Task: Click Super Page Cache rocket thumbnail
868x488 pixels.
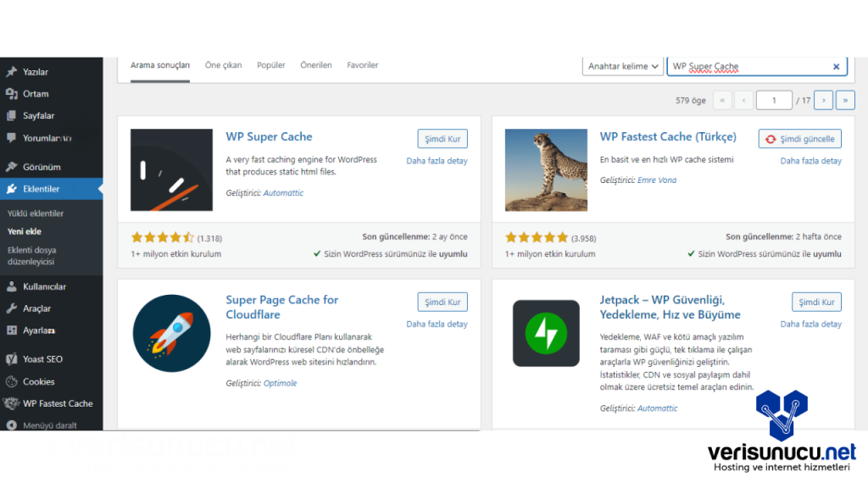Action: click(171, 333)
